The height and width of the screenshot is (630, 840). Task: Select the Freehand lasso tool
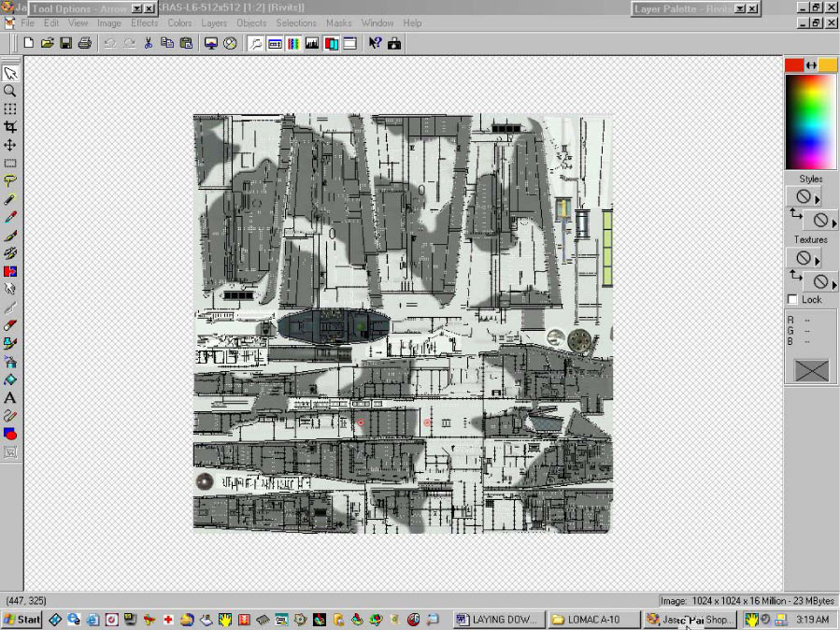tap(10, 181)
